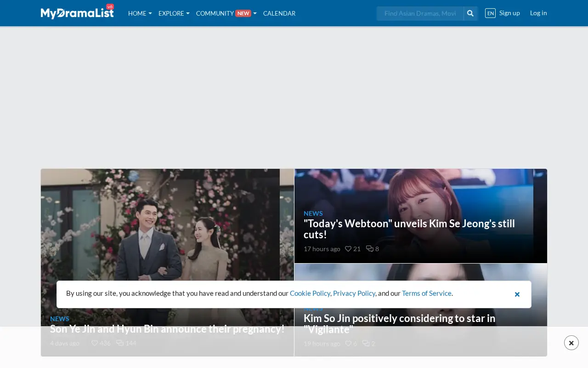Dismiss the cookie notice with the X
This screenshot has width=588, height=368.
[517, 294]
